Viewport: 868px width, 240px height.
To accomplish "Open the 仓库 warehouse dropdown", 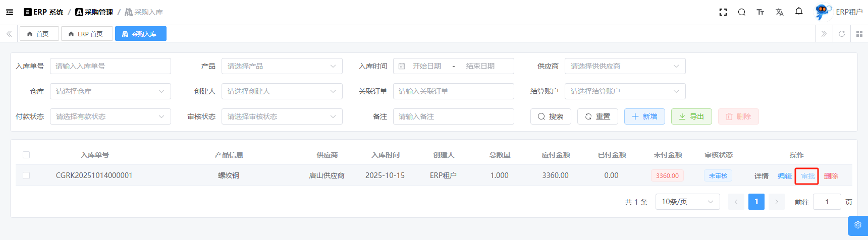I will click(110, 91).
